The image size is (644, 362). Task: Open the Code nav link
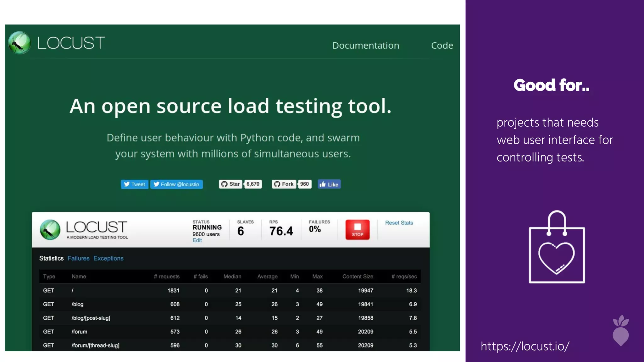[x=442, y=46]
